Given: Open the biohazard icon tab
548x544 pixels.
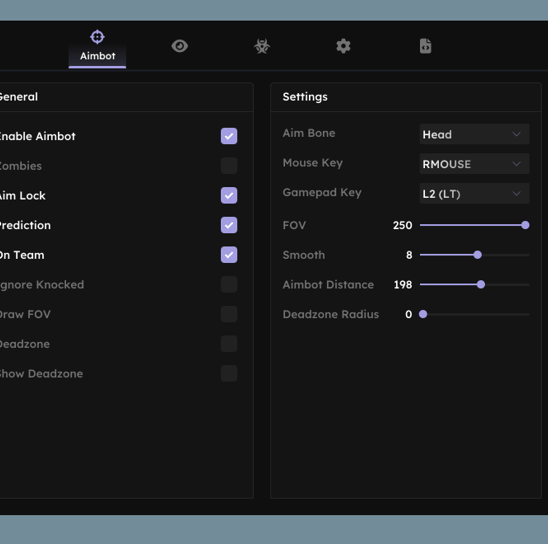Looking at the screenshot, I should [262, 46].
